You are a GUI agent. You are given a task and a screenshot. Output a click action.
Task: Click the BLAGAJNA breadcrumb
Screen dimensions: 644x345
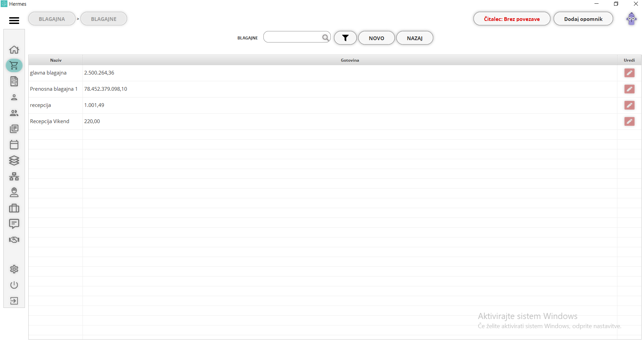pos(52,19)
